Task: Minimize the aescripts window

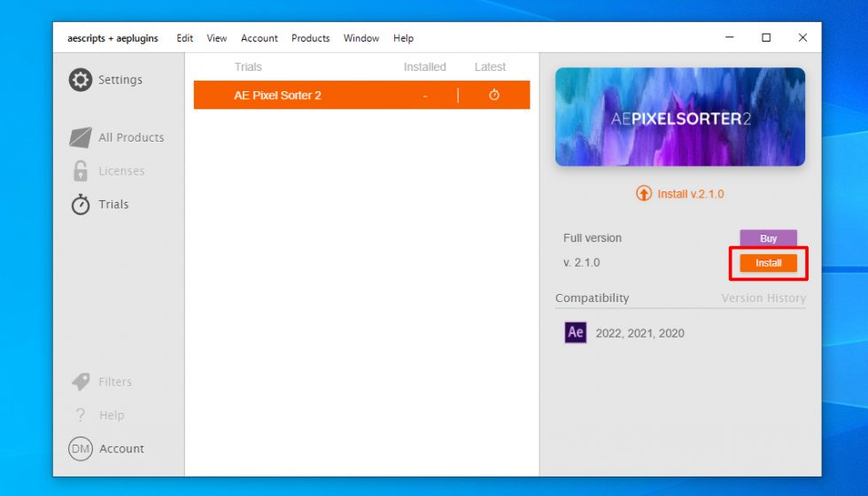Action: 730,37
